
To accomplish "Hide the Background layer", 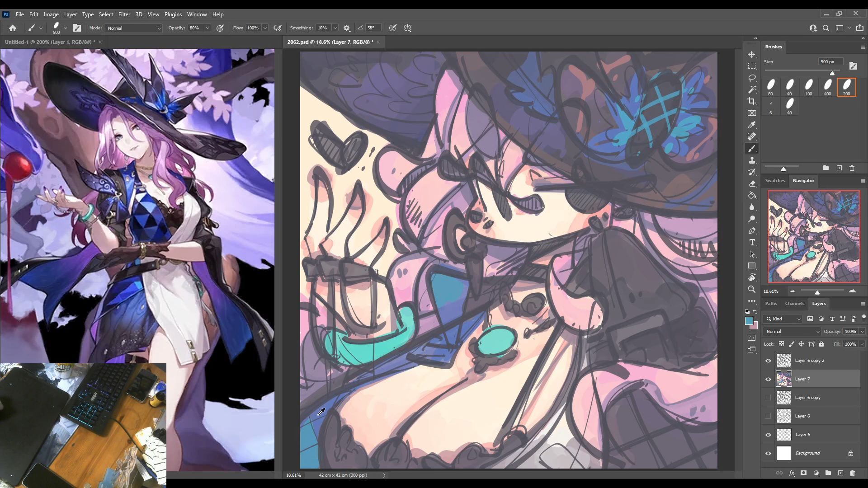I will pyautogui.click(x=768, y=453).
